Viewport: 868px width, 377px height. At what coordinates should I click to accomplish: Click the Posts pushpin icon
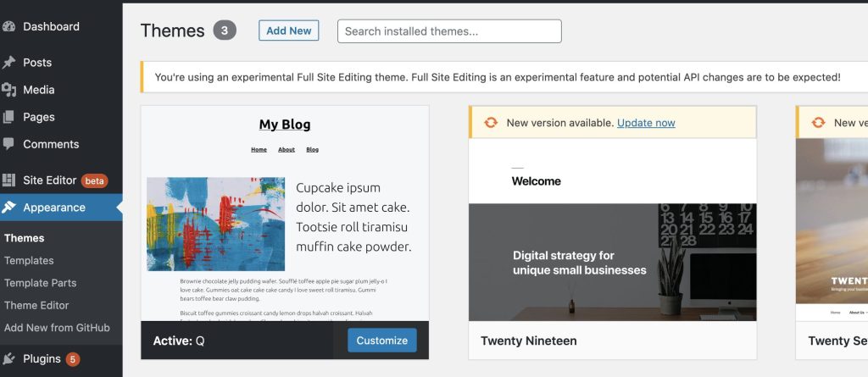(x=9, y=63)
